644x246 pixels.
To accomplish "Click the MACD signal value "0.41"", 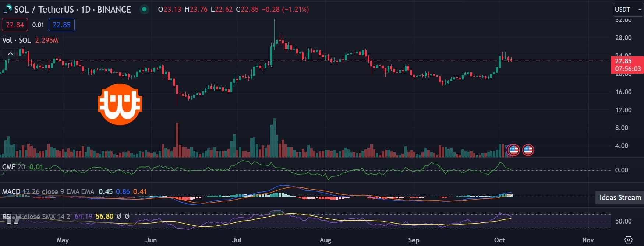I will 140,191.
